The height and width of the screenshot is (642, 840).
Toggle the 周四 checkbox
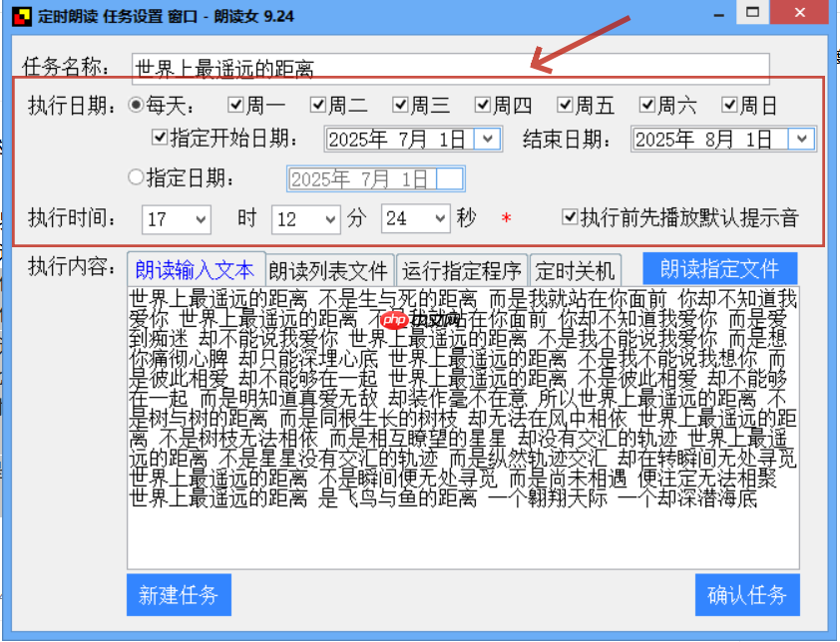(483, 105)
